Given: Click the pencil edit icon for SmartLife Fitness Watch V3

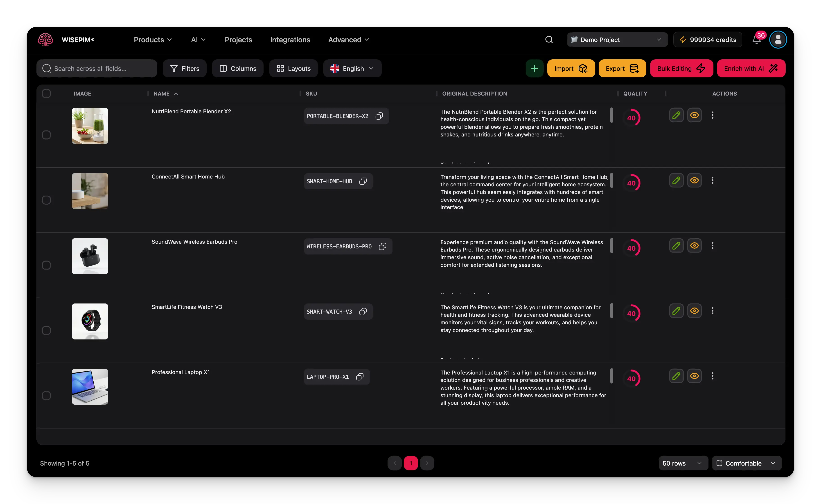Looking at the screenshot, I should pos(676,311).
